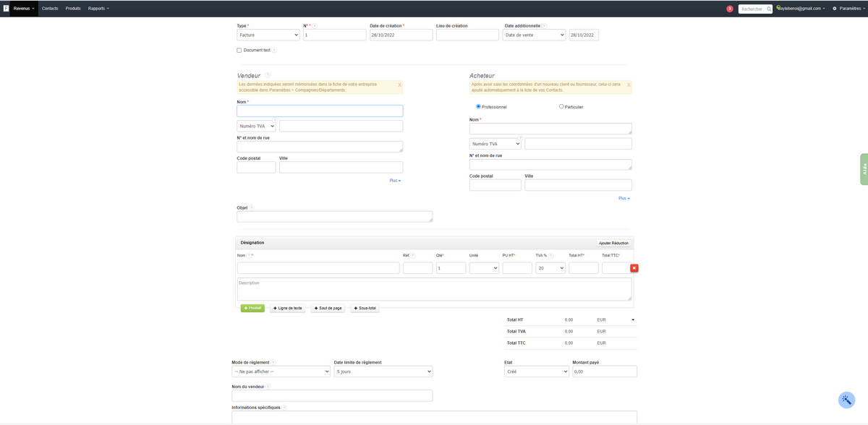Click the app logo in the top-left corner

coord(6,8)
